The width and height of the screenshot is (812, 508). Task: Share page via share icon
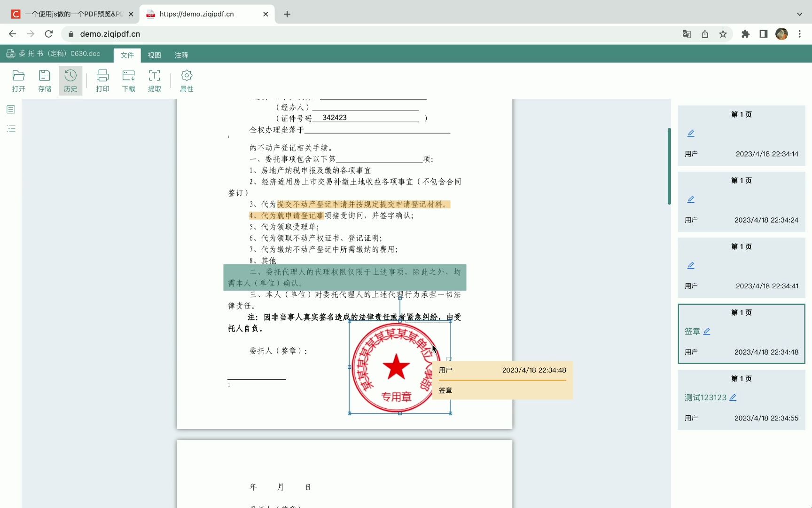(705, 34)
